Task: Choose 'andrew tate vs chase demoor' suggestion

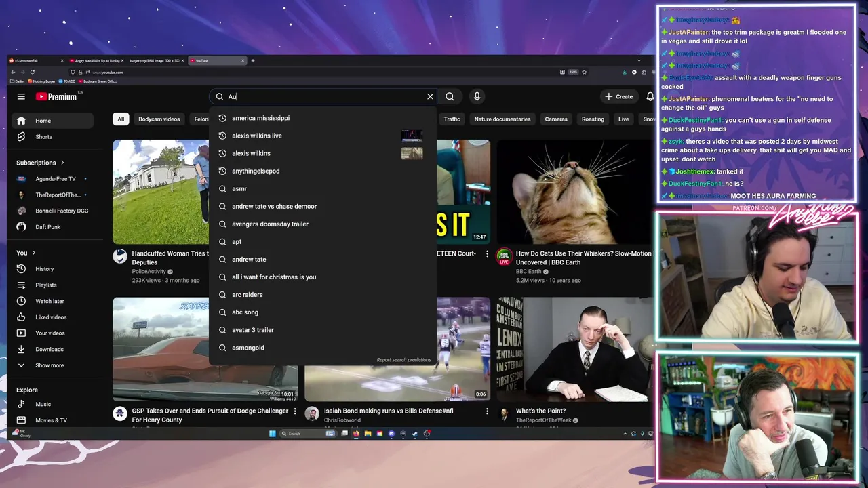Action: 322,206
